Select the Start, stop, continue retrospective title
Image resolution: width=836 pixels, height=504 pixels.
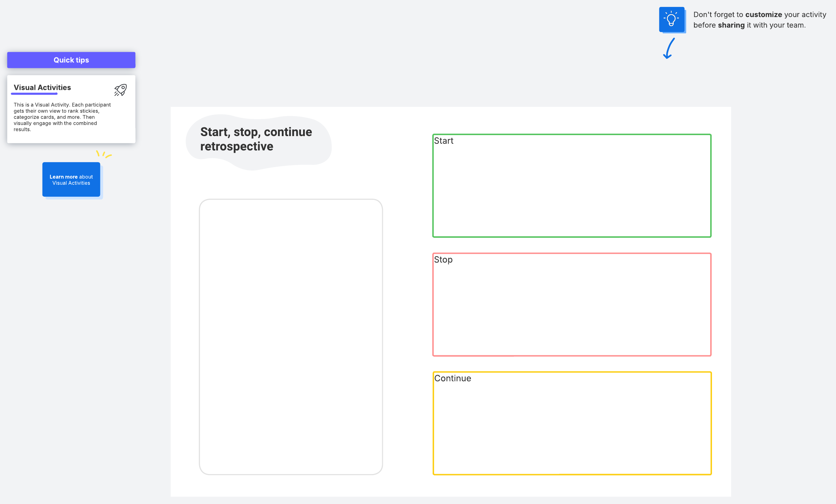[256, 139]
